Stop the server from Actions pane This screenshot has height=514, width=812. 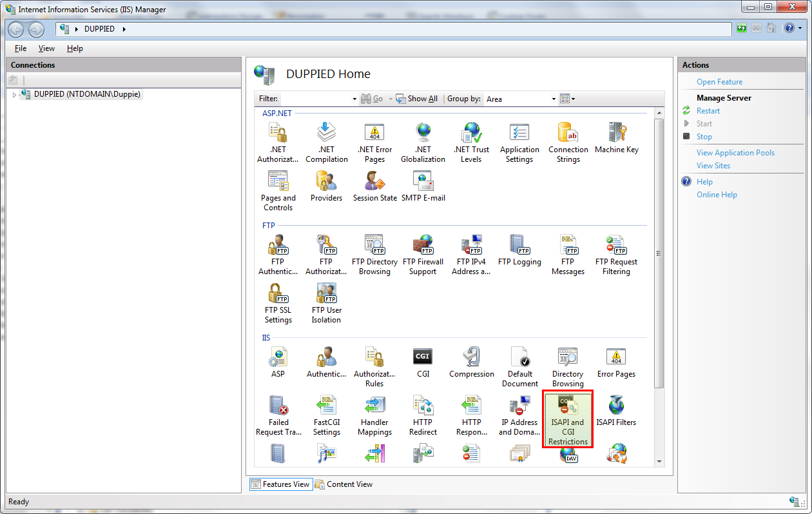coord(704,137)
